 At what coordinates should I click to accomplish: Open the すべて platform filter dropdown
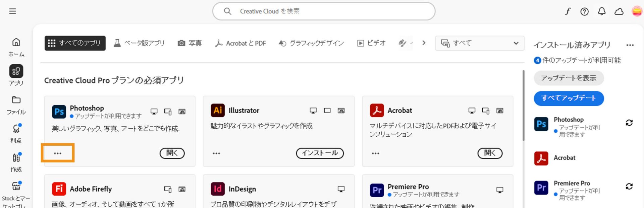coord(480,43)
